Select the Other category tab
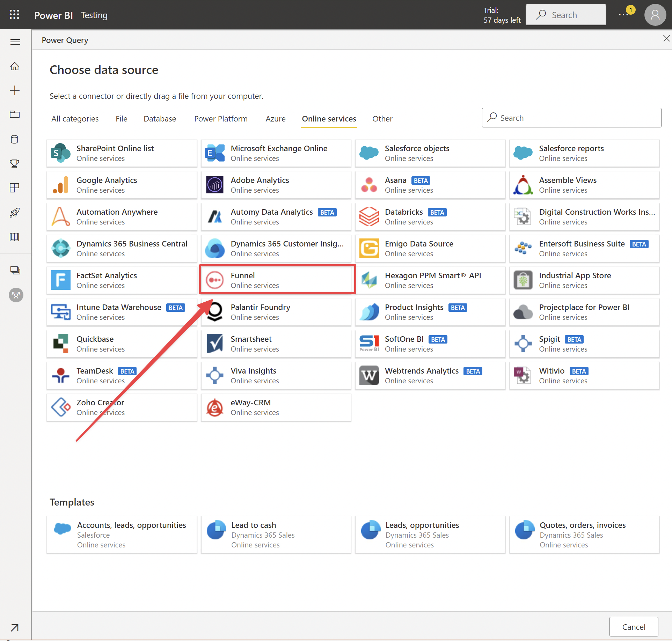Viewport: 672px width, 641px height. [x=382, y=118]
